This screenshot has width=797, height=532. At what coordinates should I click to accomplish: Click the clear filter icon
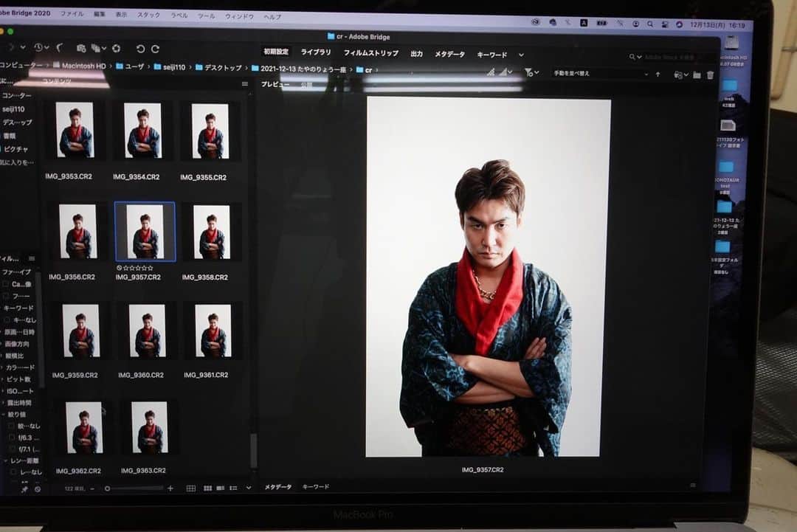pyautogui.click(x=38, y=489)
